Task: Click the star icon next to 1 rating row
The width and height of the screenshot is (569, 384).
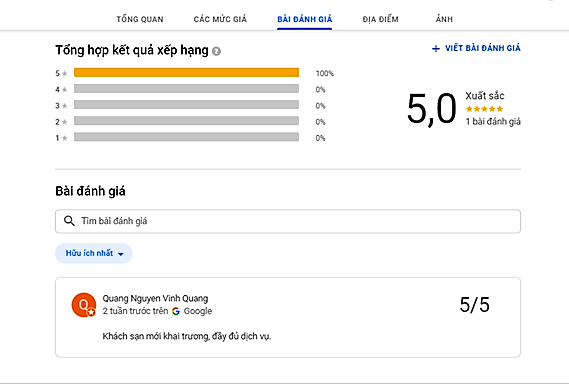Action: tap(65, 138)
